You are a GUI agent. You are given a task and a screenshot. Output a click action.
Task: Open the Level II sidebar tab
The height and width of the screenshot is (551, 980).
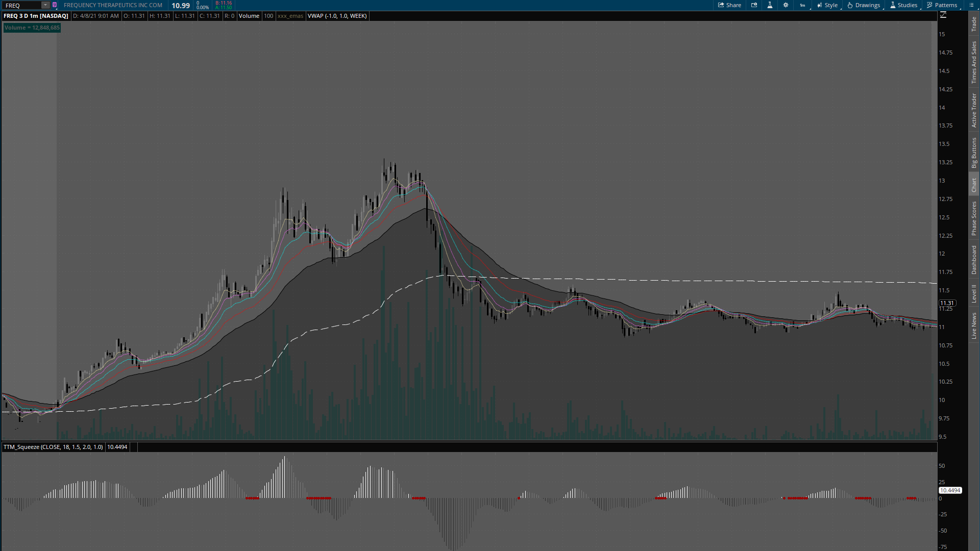click(x=974, y=293)
